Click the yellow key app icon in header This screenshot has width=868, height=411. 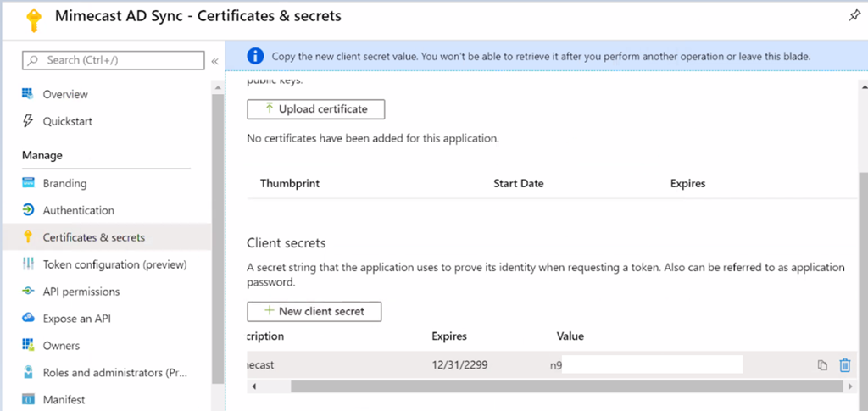(x=34, y=19)
